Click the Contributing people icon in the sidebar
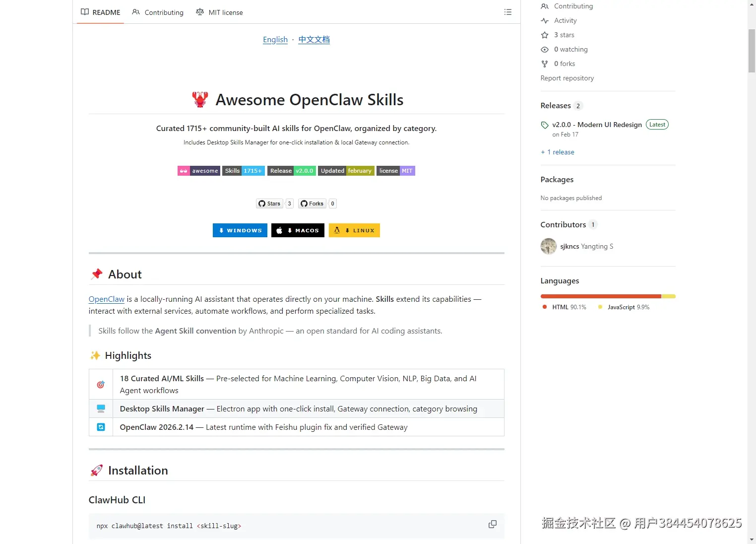Viewport: 756px width, 544px height. point(545,6)
